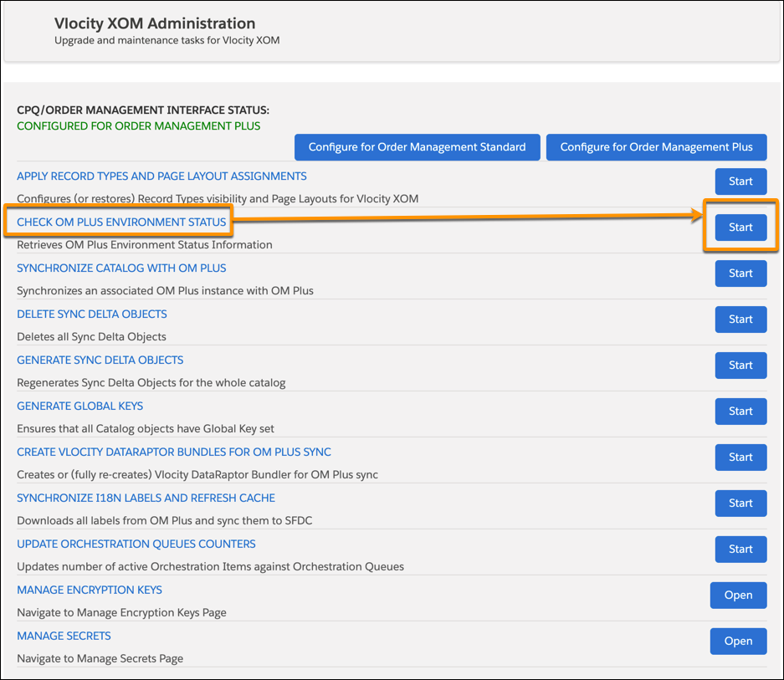Viewport: 784px width, 680px height.
Task: Click 'Downloads all labels from OM Plus' description
Action: click(x=165, y=521)
